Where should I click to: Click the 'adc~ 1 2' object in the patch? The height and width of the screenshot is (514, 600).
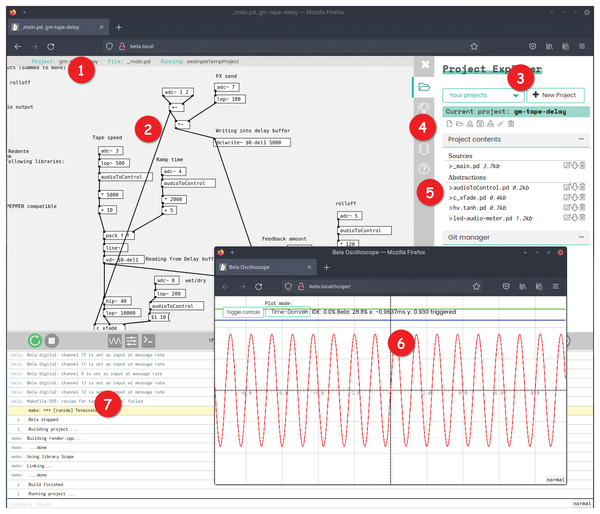(178, 92)
